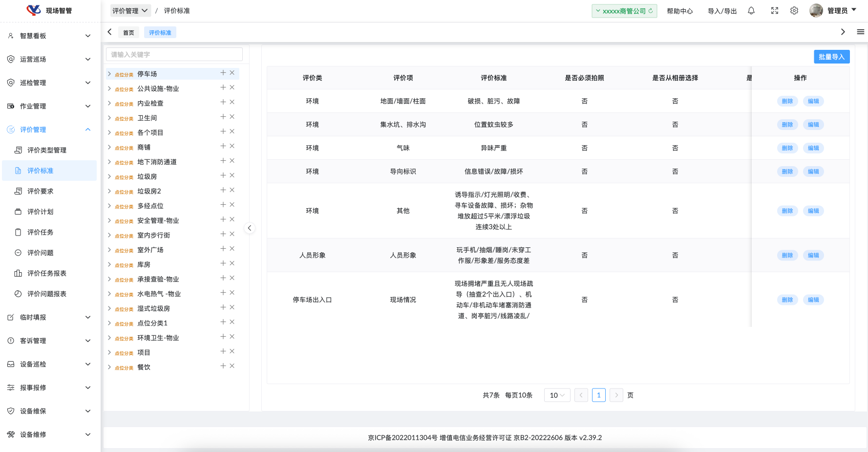Click the plus icon beside 餐饮

223,366
